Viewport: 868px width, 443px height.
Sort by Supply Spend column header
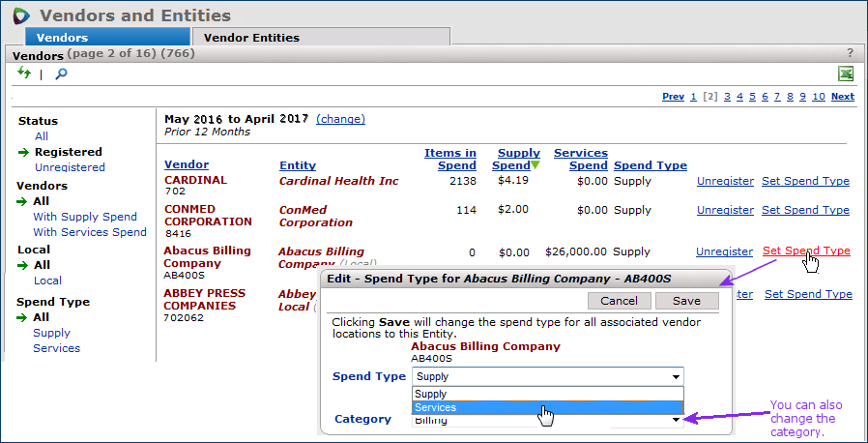[x=517, y=159]
